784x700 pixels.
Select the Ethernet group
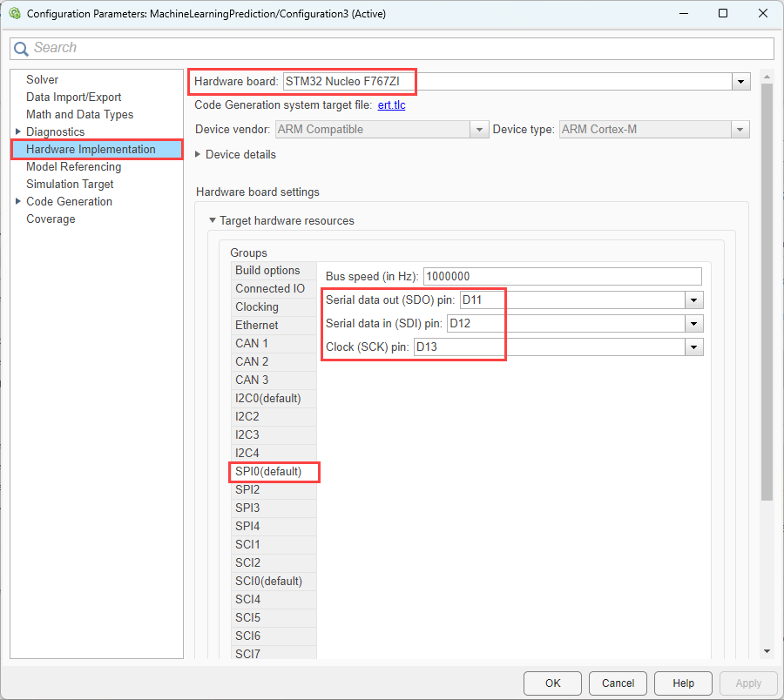click(256, 325)
